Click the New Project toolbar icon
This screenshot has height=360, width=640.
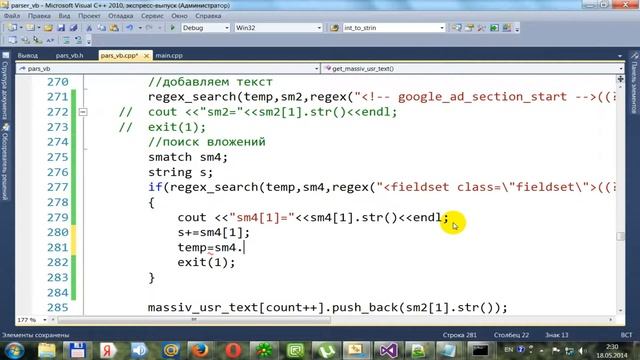12,28
